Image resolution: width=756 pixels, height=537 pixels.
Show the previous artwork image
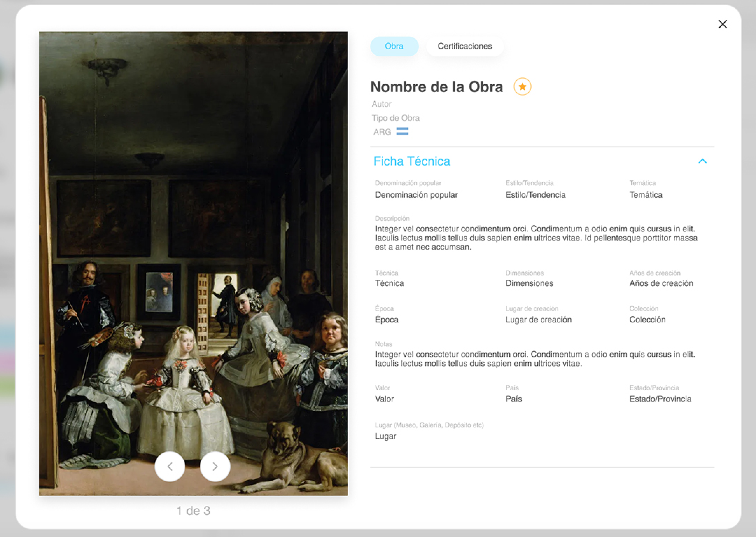point(170,466)
